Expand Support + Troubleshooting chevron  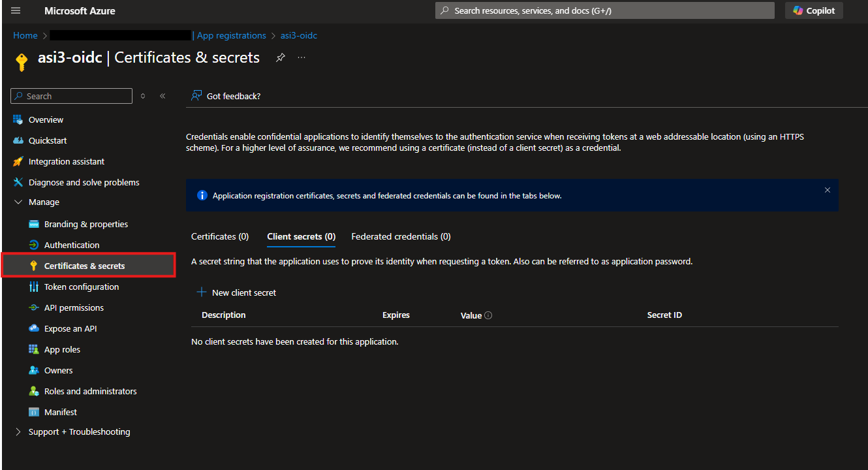tap(18, 431)
